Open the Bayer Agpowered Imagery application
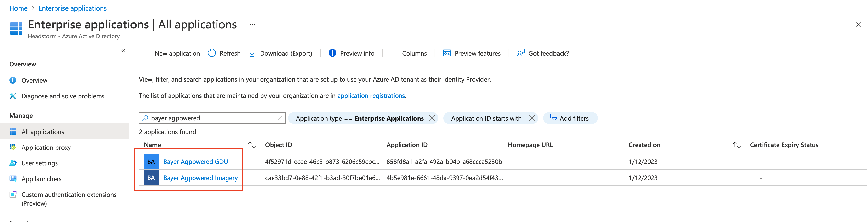 coord(201,178)
